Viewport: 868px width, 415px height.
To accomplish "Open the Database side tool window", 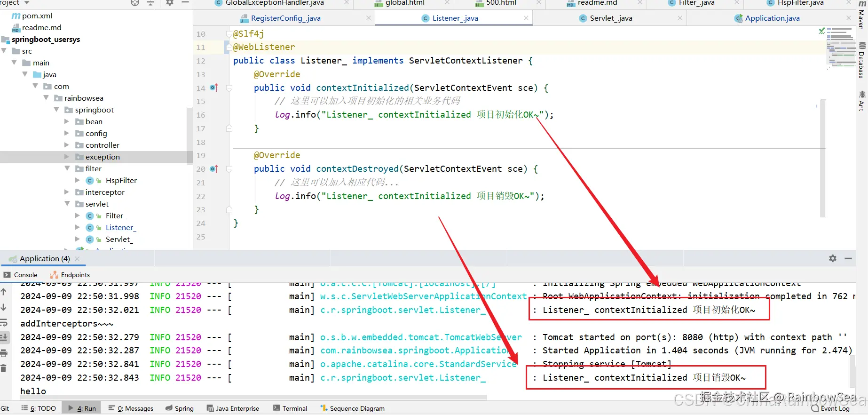I will coord(862,60).
